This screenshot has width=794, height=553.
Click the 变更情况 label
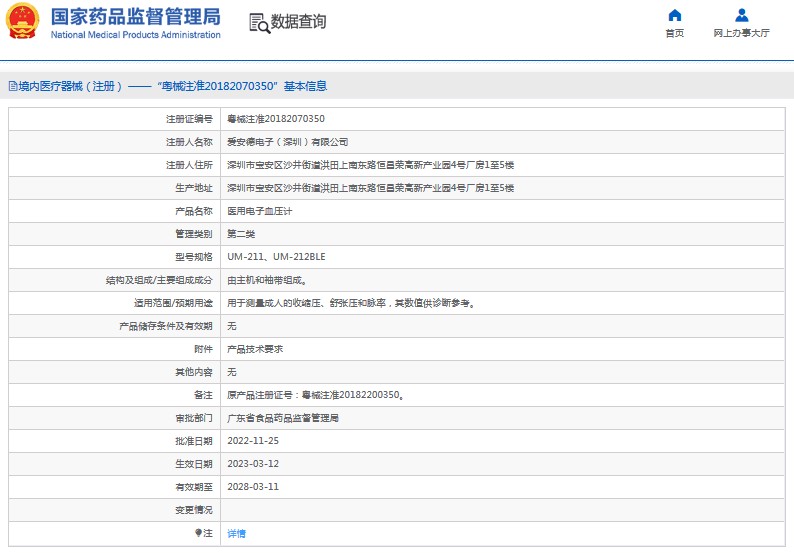pos(194,510)
